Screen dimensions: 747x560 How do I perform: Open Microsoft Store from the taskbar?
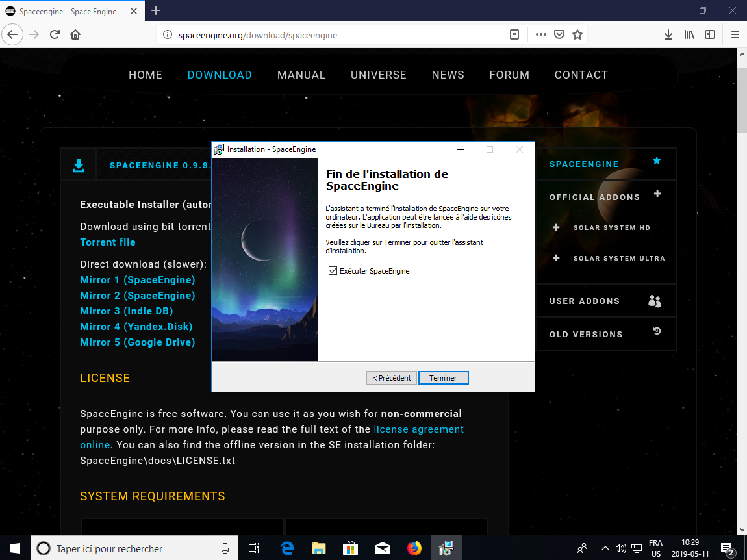[x=351, y=548]
